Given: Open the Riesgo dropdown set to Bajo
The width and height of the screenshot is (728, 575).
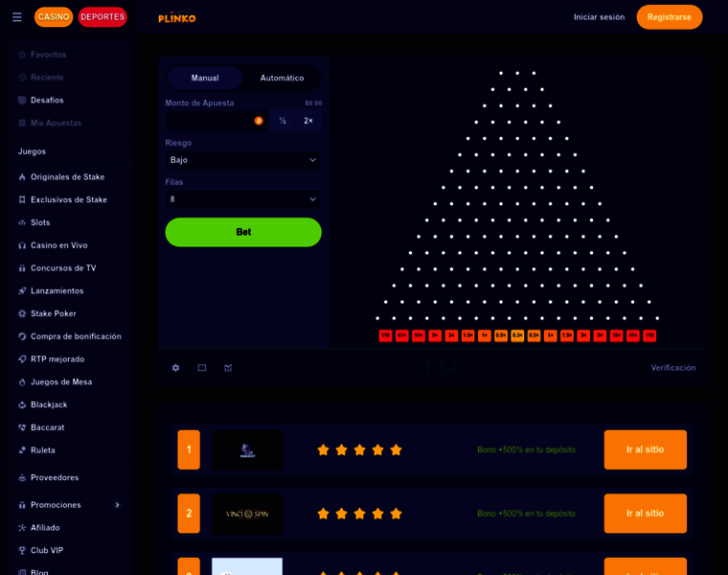Looking at the screenshot, I should coord(243,160).
